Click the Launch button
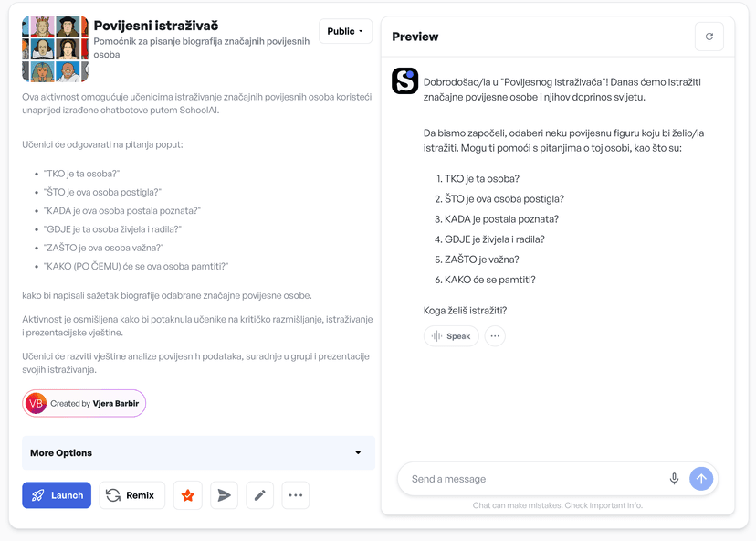This screenshot has width=756, height=541. tap(57, 495)
